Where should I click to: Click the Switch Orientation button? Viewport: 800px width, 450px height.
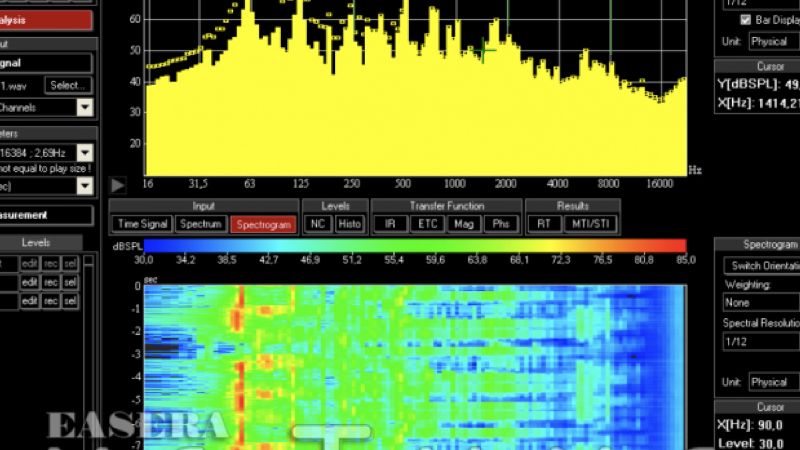(762, 266)
